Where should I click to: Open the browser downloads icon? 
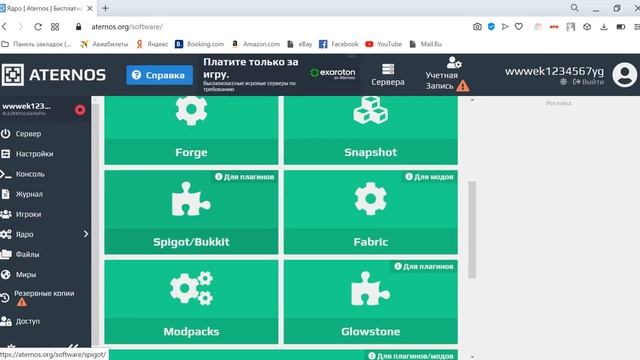tap(604, 27)
